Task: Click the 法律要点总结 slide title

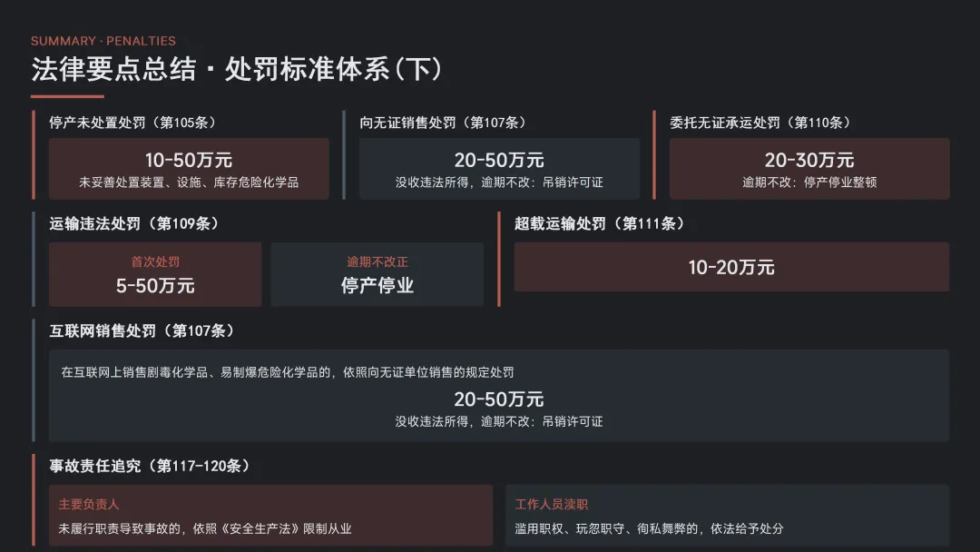Action: click(x=236, y=69)
